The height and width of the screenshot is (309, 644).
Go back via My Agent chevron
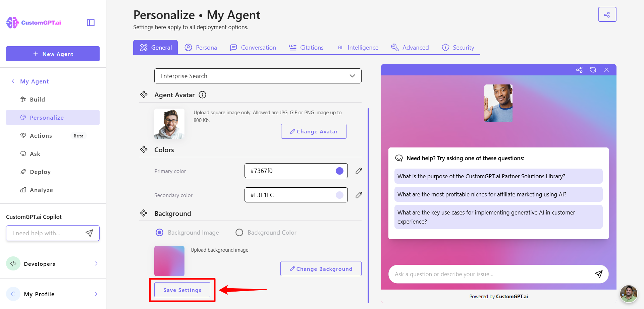13,81
